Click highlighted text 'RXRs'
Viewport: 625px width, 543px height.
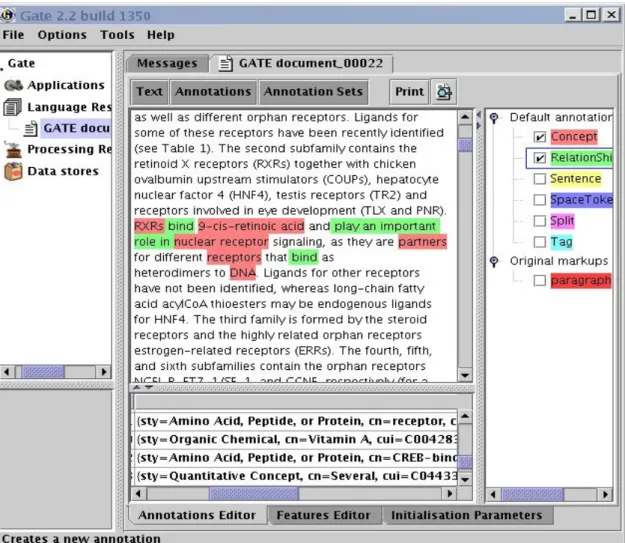tap(149, 226)
